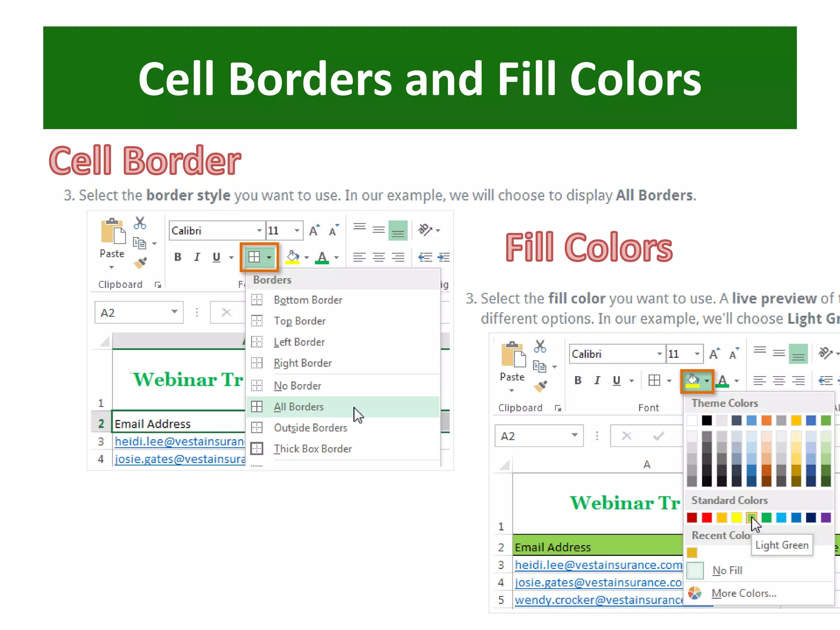
Task: Click More Colors... option
Action: 744,593
